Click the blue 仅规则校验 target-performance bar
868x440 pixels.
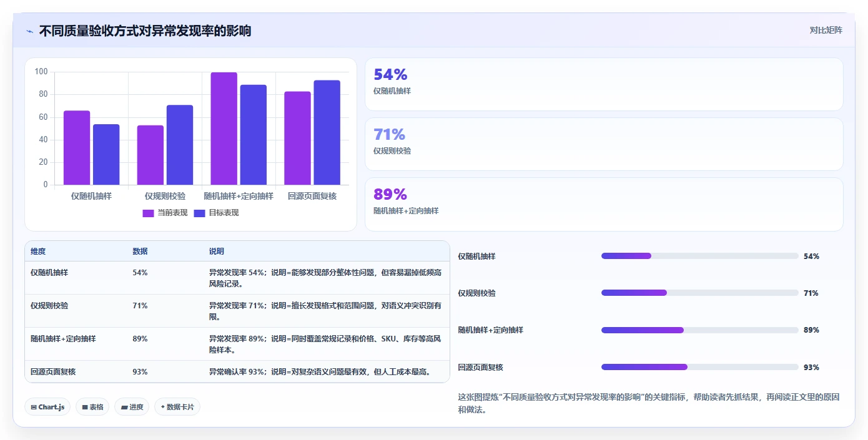point(180,145)
